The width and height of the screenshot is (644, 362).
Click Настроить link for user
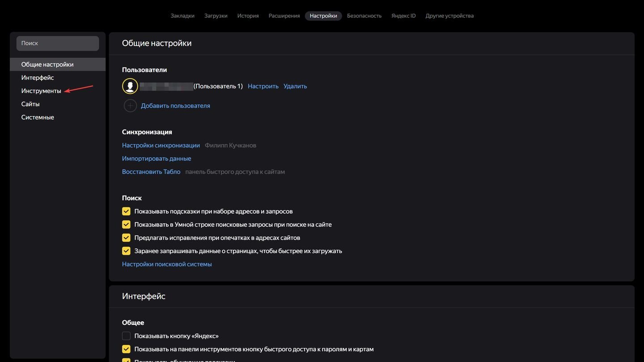tap(263, 86)
